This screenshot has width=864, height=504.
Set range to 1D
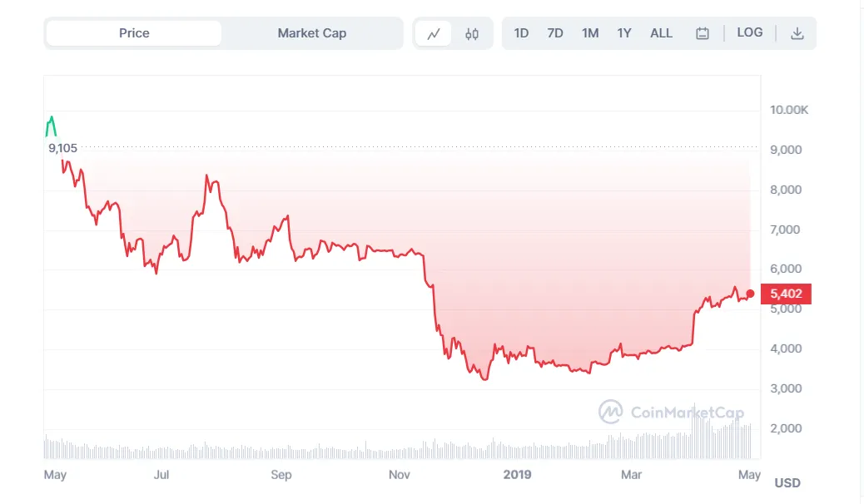521,33
